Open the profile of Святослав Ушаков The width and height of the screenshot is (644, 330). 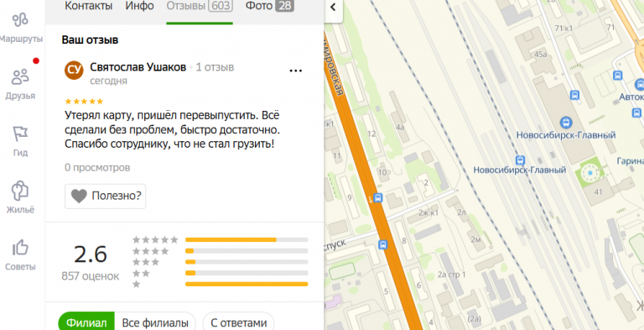[x=138, y=67]
